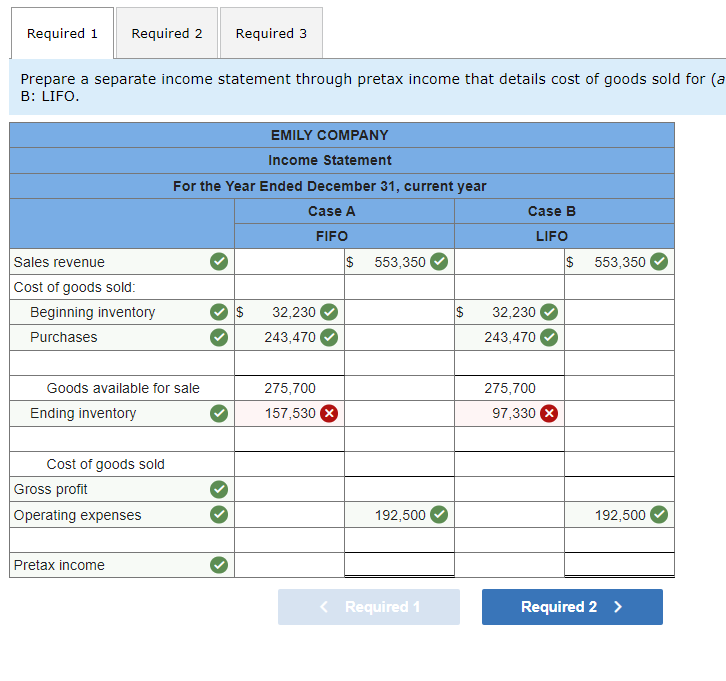
Task: Select LIFO ending inventory field showing 97,330
Action: click(x=509, y=413)
